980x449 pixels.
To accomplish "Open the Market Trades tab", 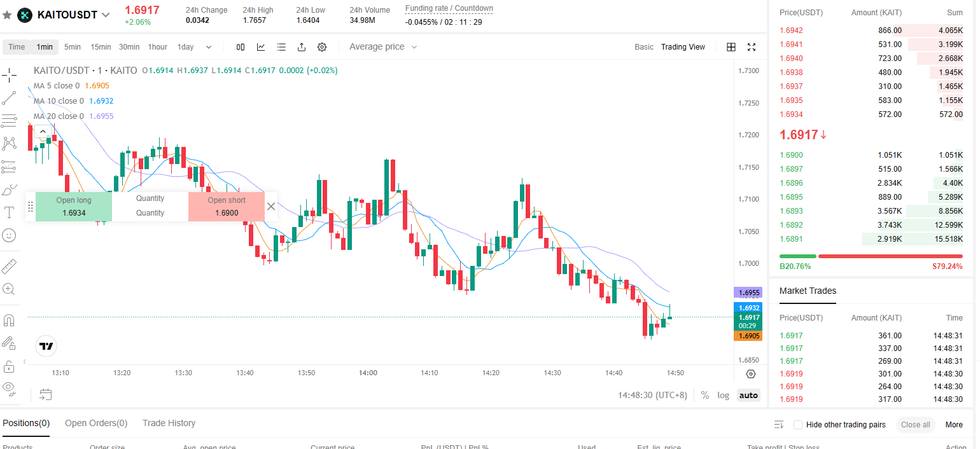I will coord(808,291).
